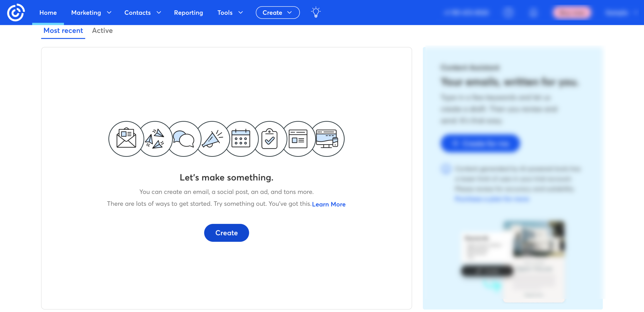Click the lightbulb ideas icon
644x312 pixels.
click(316, 12)
